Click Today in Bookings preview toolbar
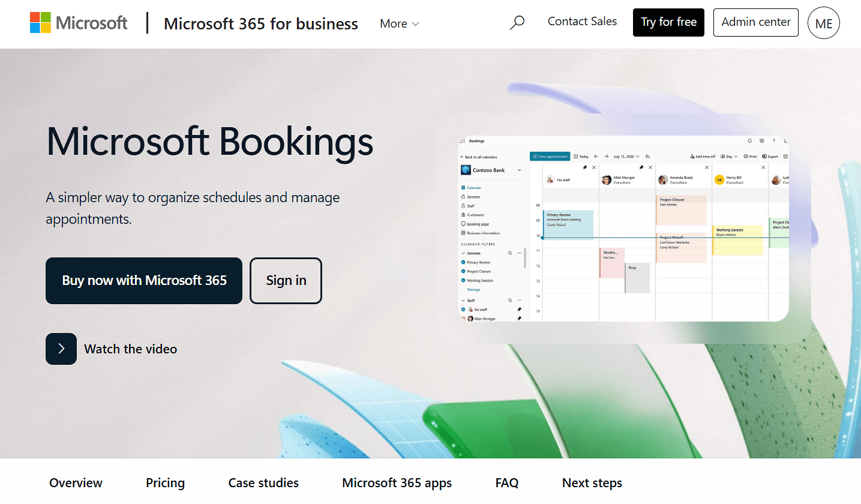Image resolution: width=861 pixels, height=504 pixels. [581, 157]
